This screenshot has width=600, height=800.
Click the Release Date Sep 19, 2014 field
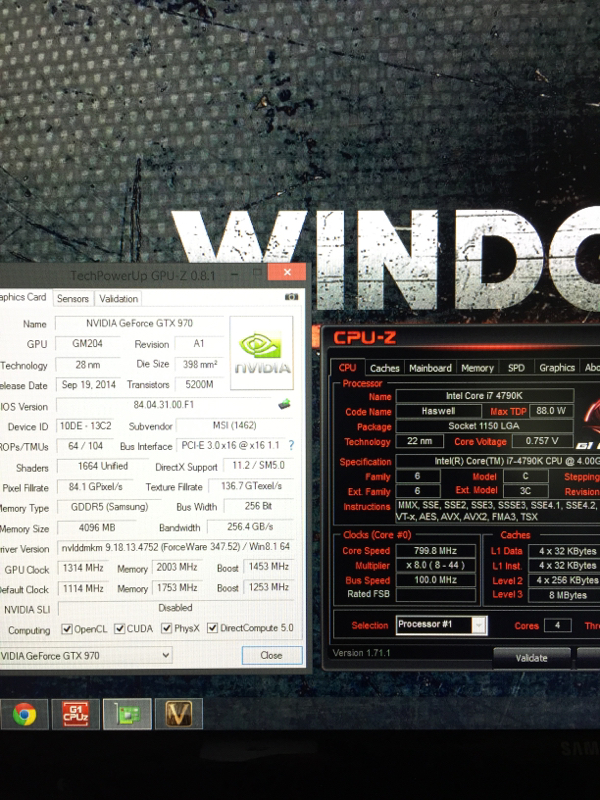pos(88,385)
